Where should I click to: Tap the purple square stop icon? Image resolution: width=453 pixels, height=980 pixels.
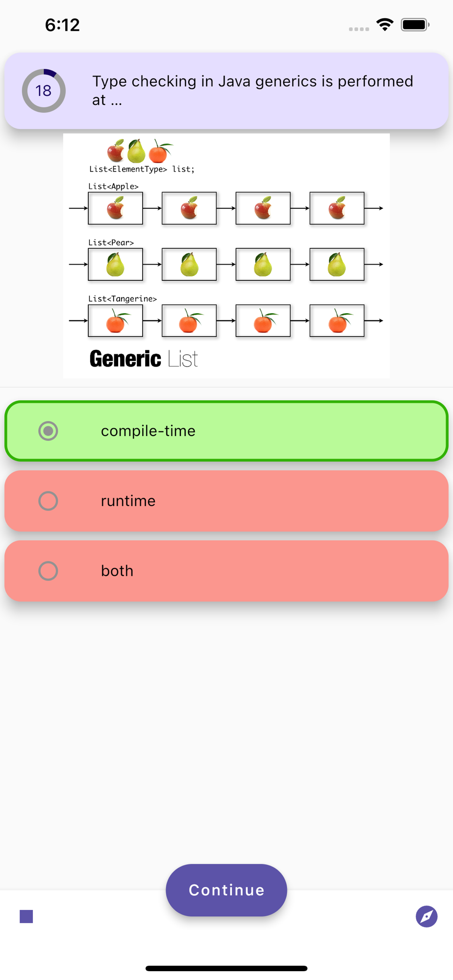click(26, 916)
